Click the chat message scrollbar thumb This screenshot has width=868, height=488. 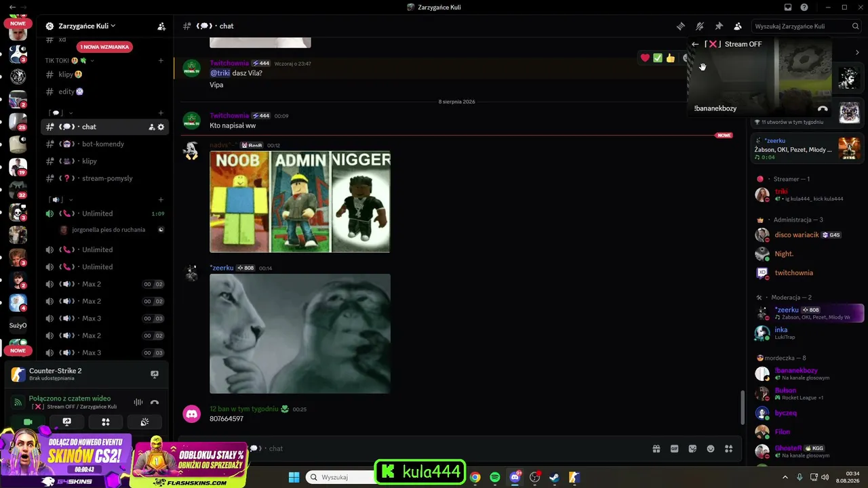pyautogui.click(x=743, y=407)
